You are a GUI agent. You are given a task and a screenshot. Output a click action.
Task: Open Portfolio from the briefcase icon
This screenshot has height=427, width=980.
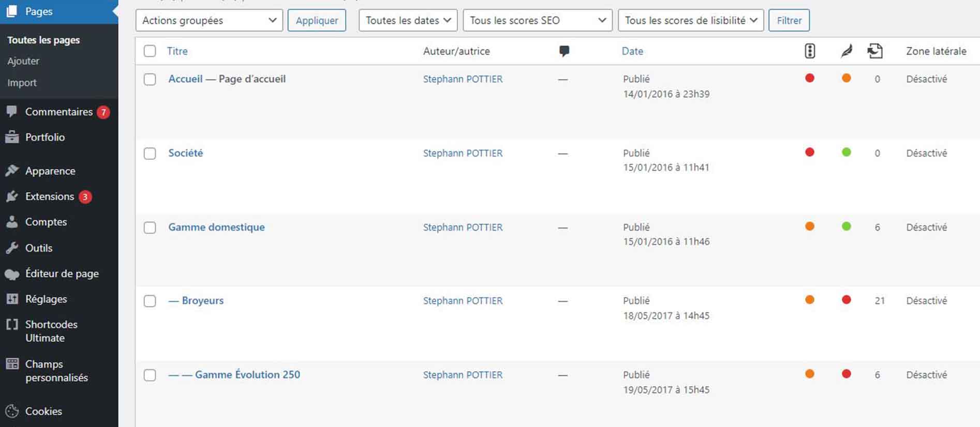pyautogui.click(x=12, y=137)
